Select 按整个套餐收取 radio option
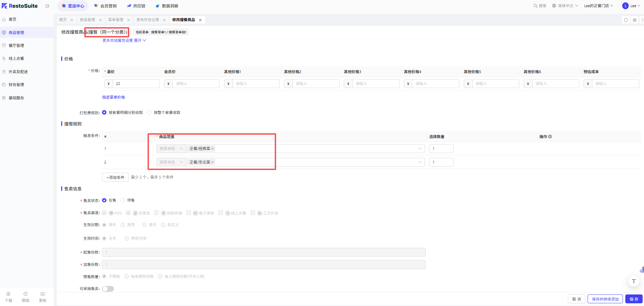 (150, 113)
